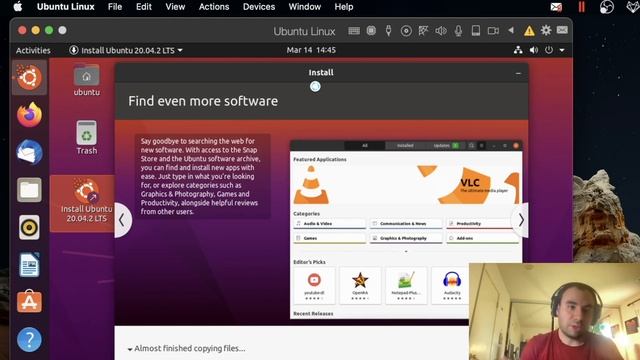Open the USB devices icon in toolbar
640x360 pixels.
[389, 31]
